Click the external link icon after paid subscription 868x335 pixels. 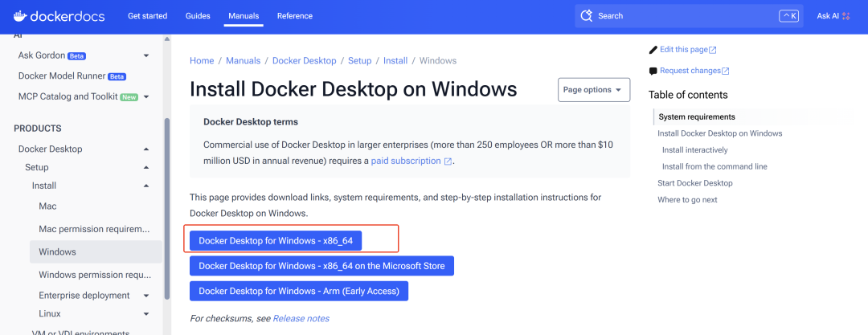point(448,161)
